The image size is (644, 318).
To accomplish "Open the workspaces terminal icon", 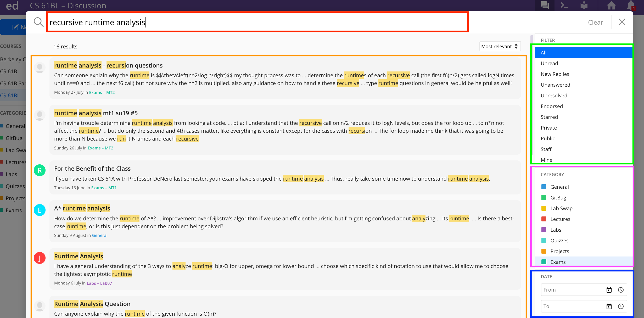I will pos(564,5).
